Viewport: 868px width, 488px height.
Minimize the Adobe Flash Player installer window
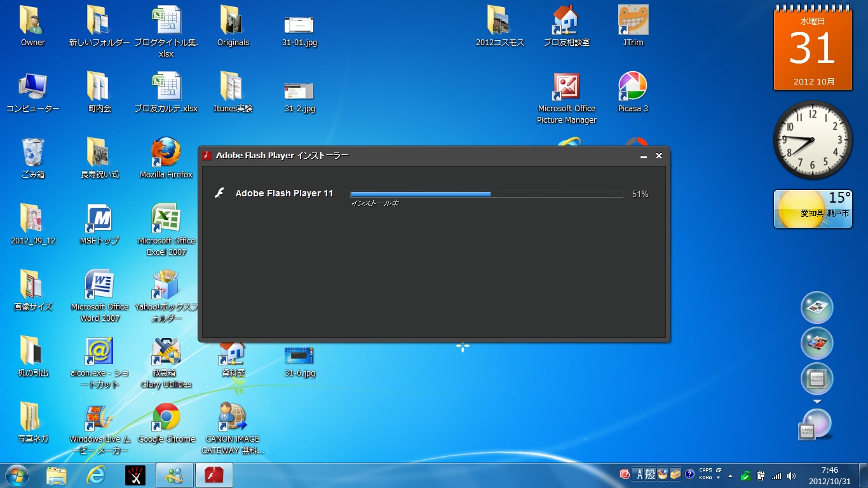tap(644, 156)
